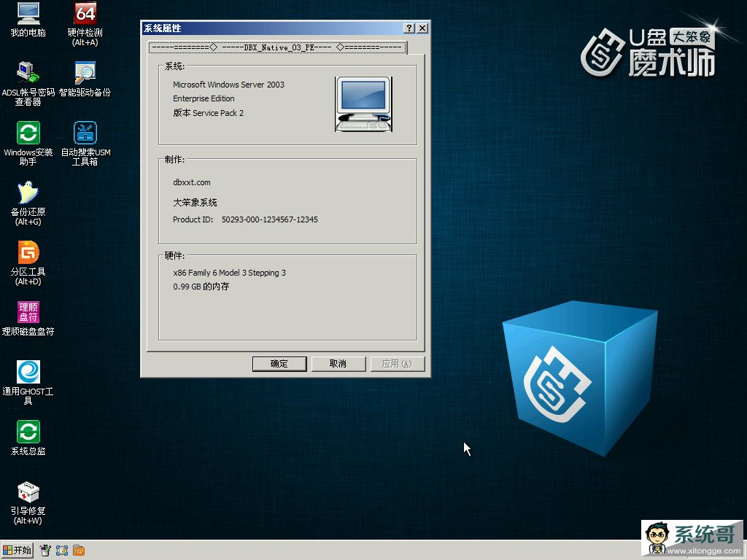
Task: Click the 系统属性 title bar
Action: coord(286,28)
